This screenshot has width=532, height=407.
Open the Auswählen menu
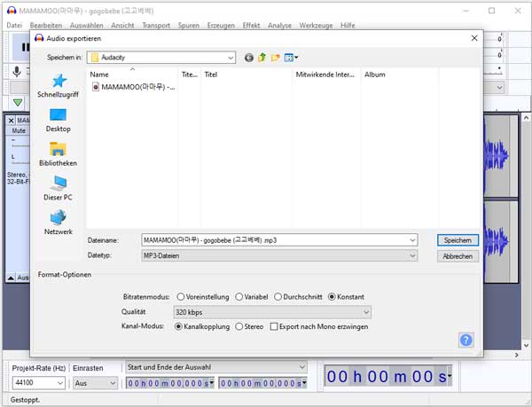point(87,26)
